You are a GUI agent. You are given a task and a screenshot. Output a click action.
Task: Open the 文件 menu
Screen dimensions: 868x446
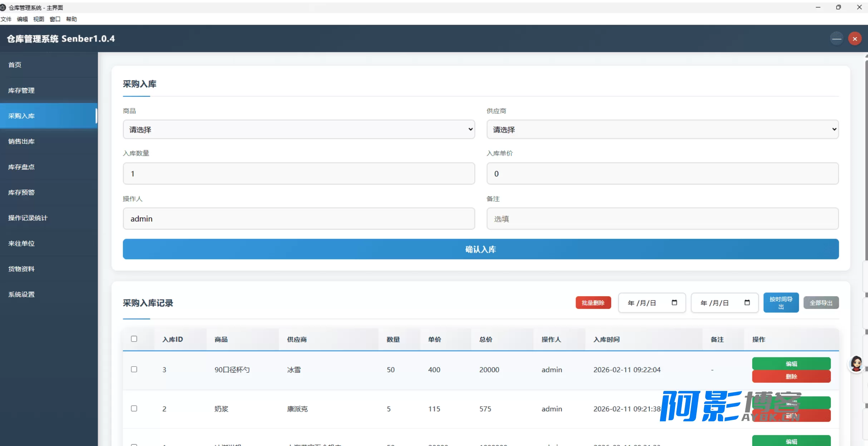tap(6, 19)
